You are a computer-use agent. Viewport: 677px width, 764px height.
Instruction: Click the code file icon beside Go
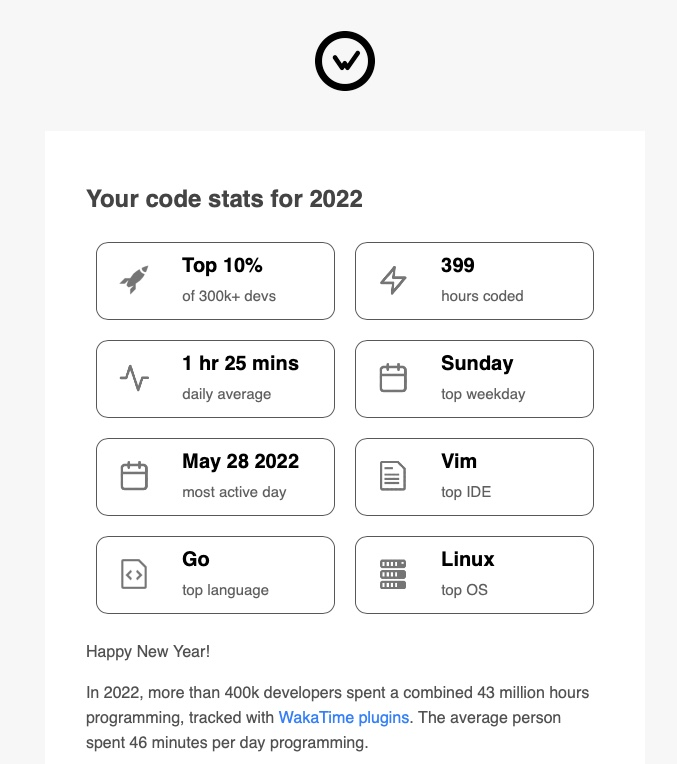coord(134,574)
